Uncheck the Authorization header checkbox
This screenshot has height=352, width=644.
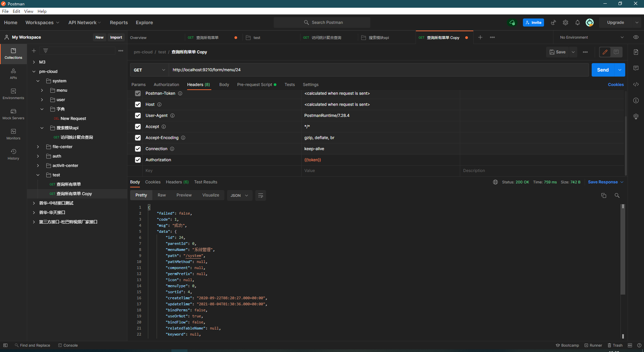[138, 160]
